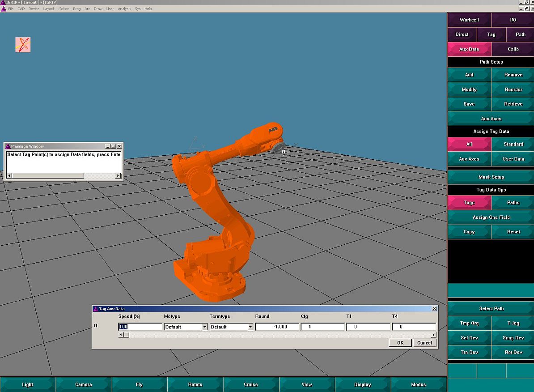Click the Copy button in Tag Data Ops
Screen dimensions: 534x392
[x=469, y=232]
